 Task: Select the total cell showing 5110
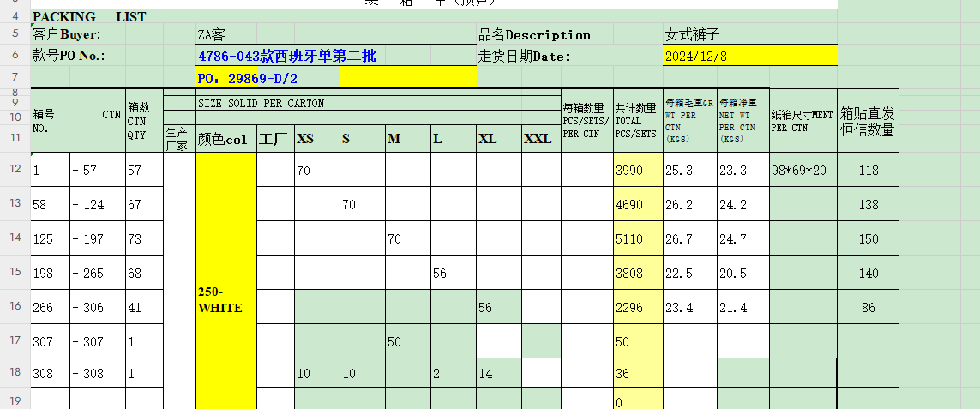coord(637,238)
